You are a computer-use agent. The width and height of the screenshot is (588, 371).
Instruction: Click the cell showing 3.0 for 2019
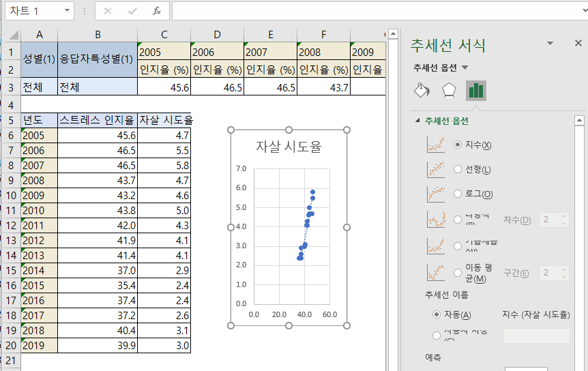[x=164, y=346]
